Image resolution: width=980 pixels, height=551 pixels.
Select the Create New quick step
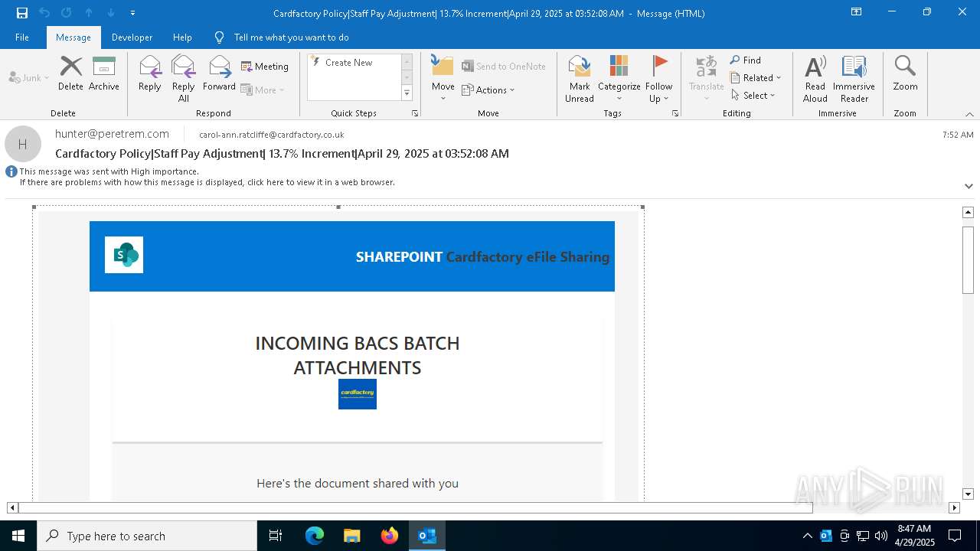349,63
